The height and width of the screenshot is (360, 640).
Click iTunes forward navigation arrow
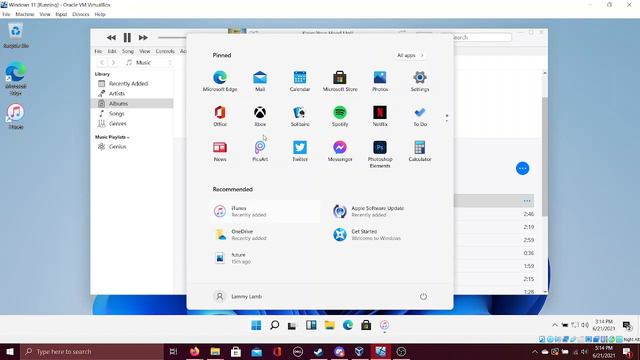coord(113,62)
